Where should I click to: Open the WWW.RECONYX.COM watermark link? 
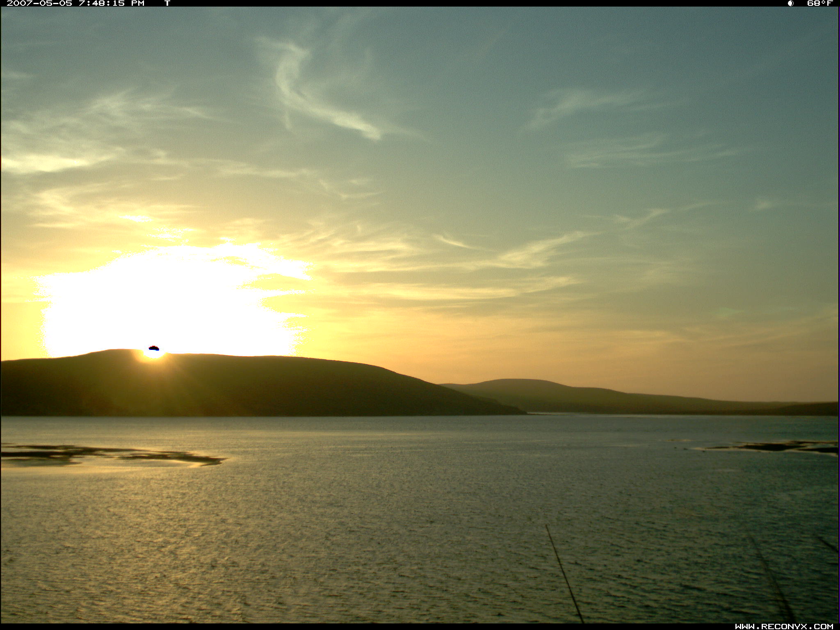(x=784, y=626)
